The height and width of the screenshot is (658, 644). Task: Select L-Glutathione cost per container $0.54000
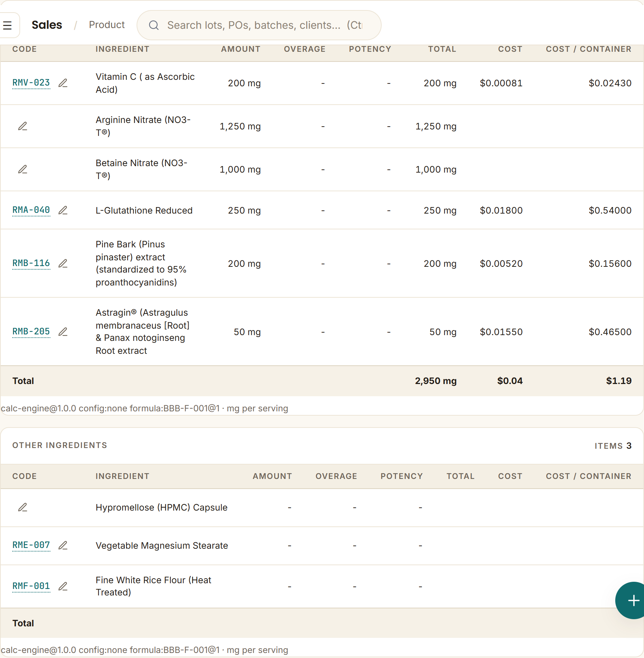610,210
